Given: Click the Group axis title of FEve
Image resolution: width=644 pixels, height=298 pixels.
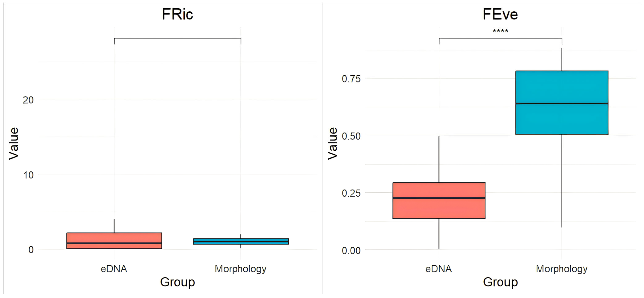Looking at the screenshot, I should point(500,282).
